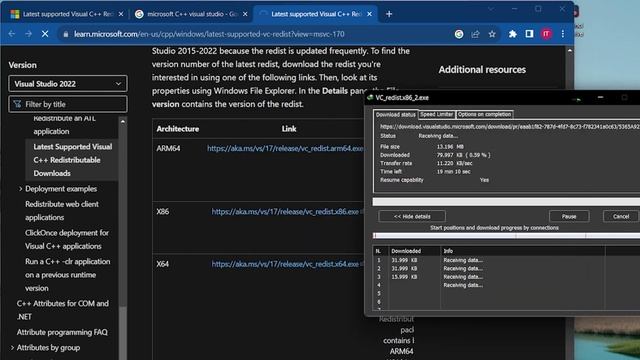
Task: Open the ARM64 vc_redist.arm64.exe link
Action: (285, 148)
